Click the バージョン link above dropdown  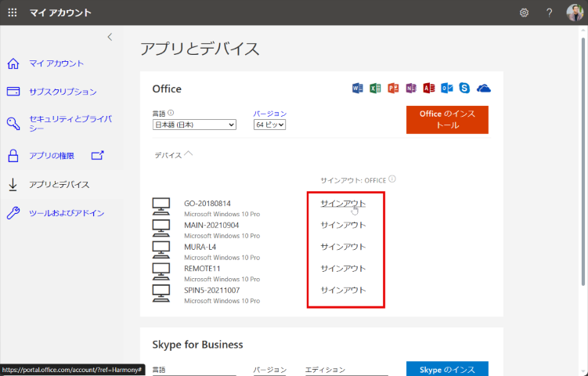coord(270,114)
